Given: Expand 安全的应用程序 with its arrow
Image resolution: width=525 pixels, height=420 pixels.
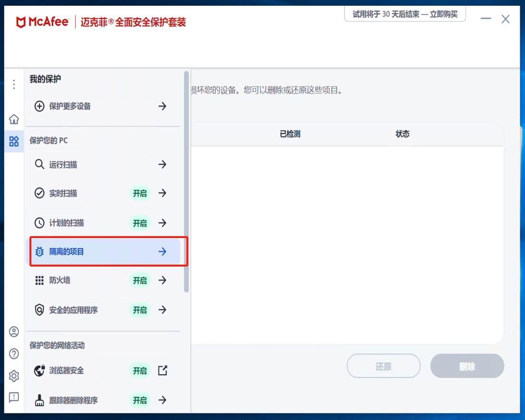Looking at the screenshot, I should click(x=162, y=310).
